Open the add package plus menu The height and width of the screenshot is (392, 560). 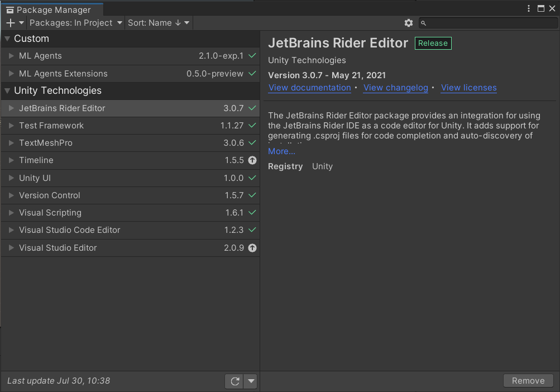[x=15, y=23]
